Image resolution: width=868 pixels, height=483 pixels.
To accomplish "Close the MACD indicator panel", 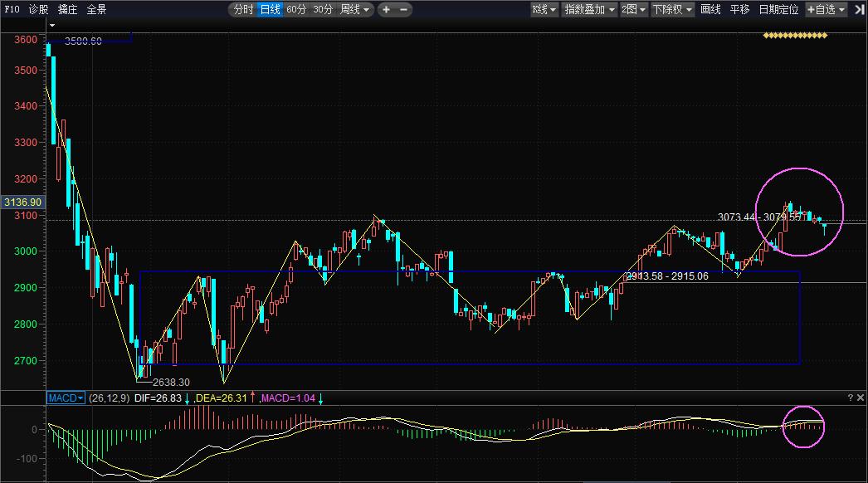I will pos(860,398).
